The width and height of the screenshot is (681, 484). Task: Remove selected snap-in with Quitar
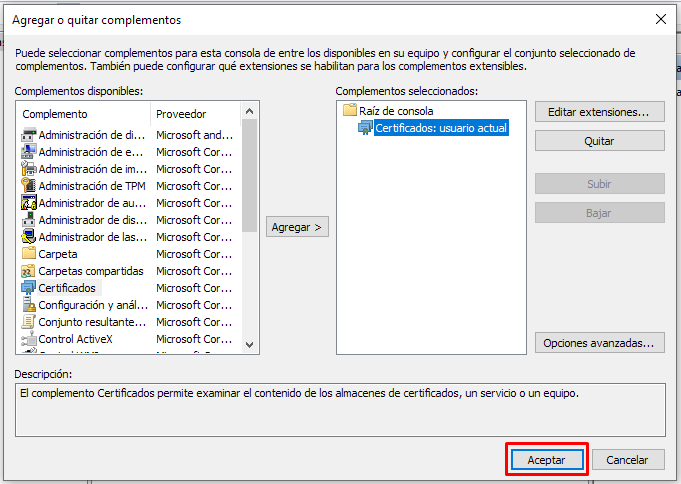[599, 141]
